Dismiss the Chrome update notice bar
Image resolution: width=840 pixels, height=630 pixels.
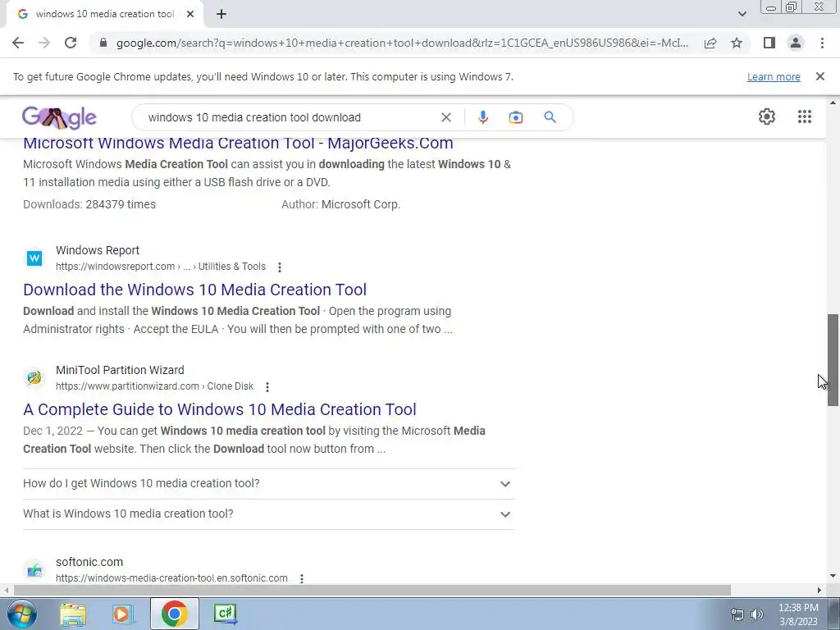(820, 76)
